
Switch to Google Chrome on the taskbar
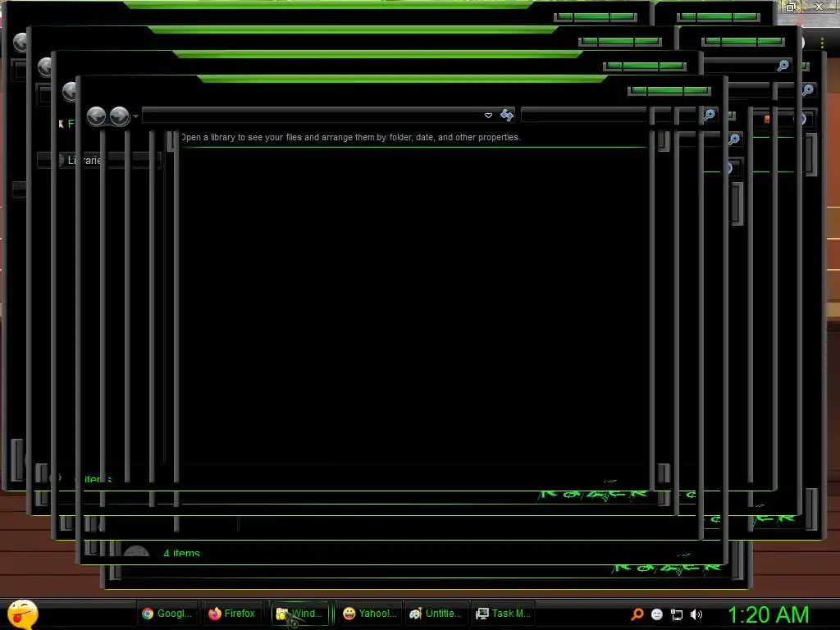(x=167, y=614)
